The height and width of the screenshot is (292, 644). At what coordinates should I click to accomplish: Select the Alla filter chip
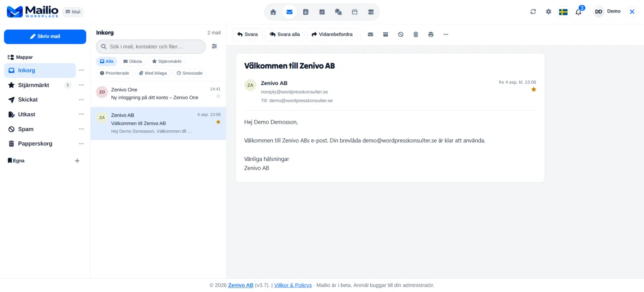click(106, 61)
